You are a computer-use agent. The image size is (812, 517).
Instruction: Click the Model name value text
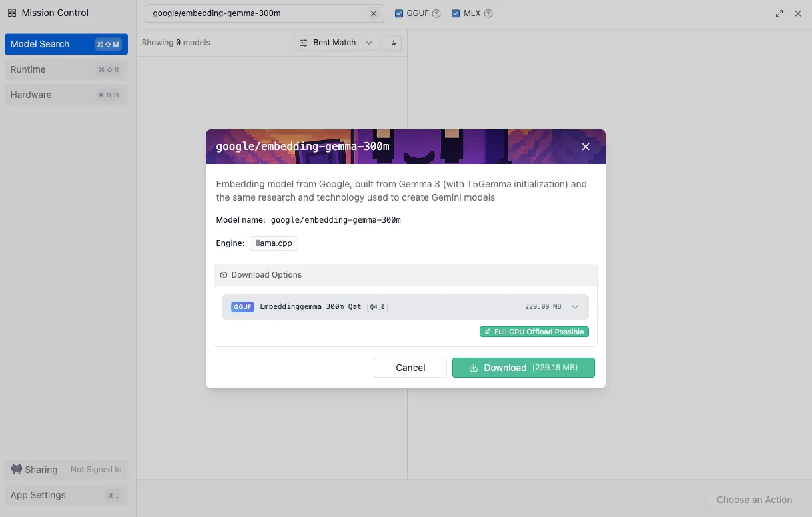click(336, 220)
